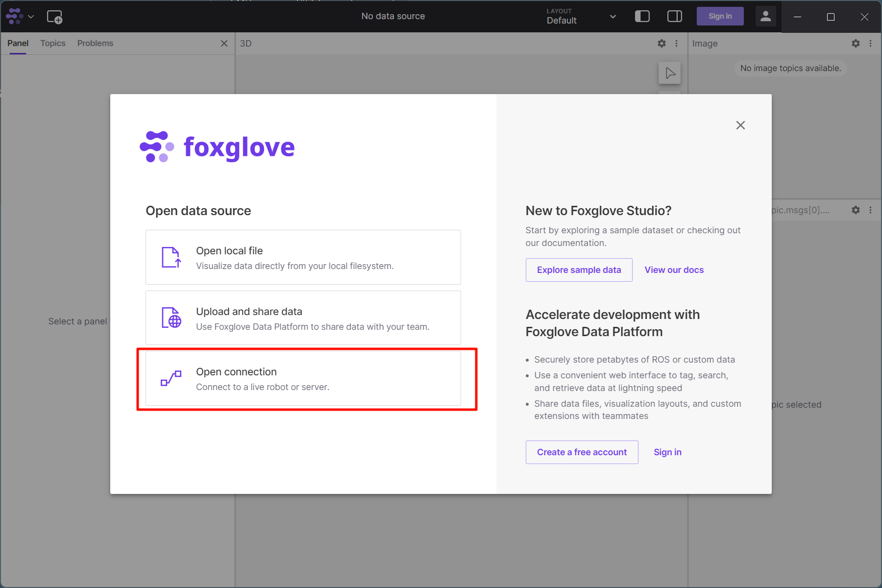The height and width of the screenshot is (588, 882).
Task: Open 3D panel settings gear
Action: point(661,43)
